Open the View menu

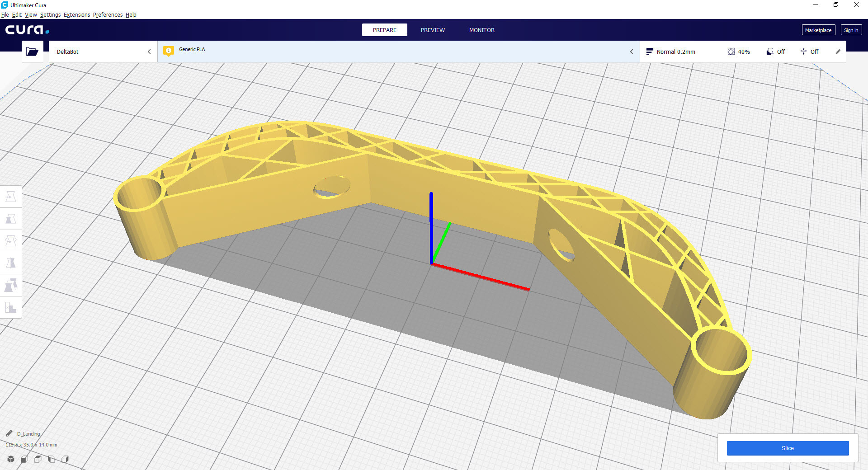[31, 14]
